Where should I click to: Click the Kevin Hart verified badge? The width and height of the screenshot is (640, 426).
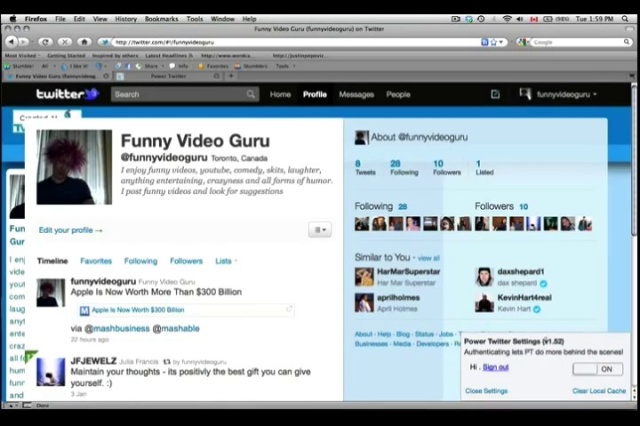(537, 309)
